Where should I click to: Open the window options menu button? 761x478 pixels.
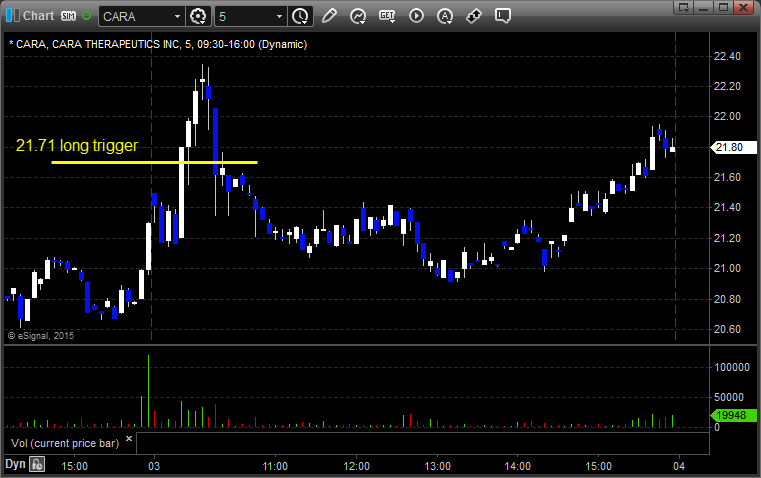click(x=683, y=7)
